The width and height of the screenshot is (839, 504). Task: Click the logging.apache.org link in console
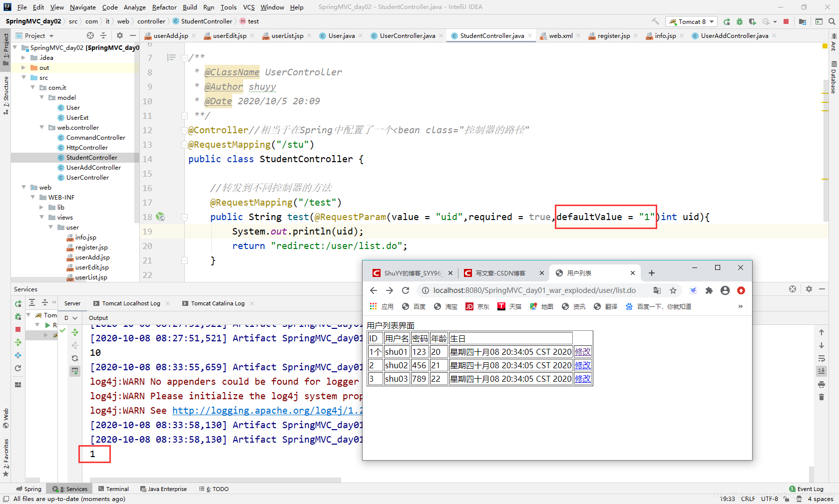click(x=267, y=410)
